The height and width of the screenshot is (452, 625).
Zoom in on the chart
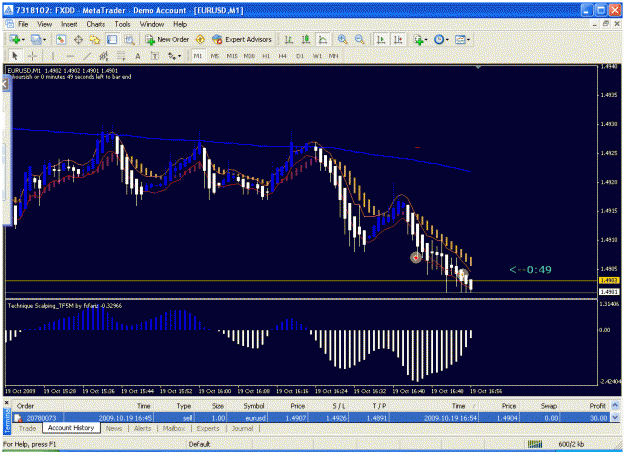click(342, 39)
